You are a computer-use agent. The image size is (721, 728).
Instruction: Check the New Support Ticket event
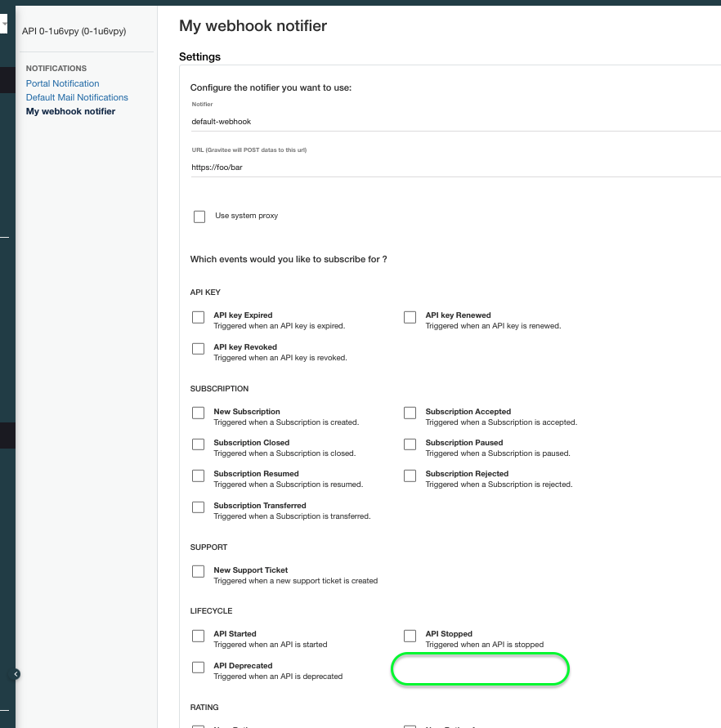(199, 572)
